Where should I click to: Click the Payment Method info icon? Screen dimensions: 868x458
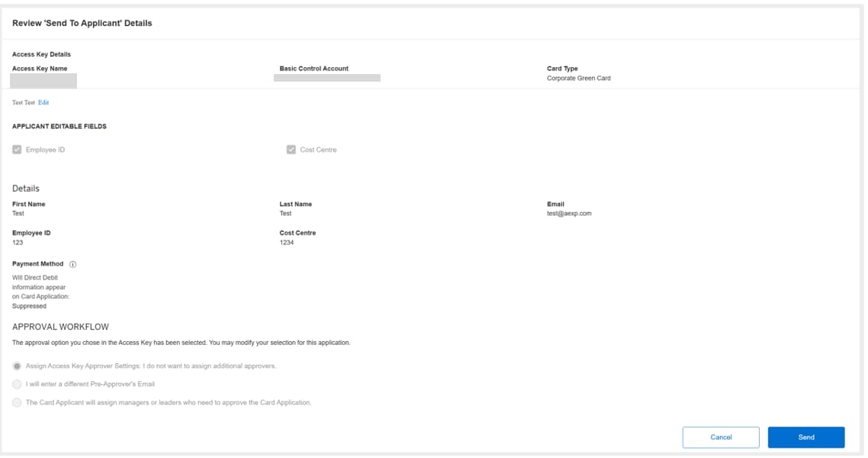pos(71,263)
